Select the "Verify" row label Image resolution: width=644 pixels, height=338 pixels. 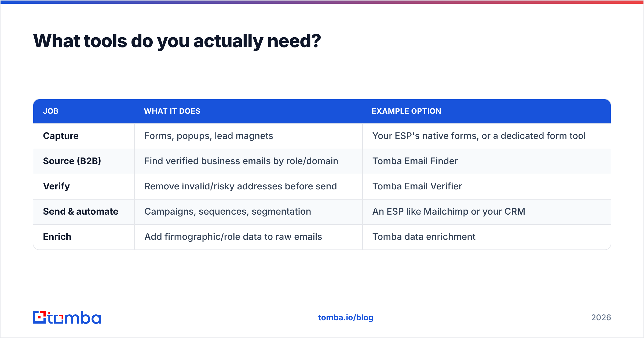(x=56, y=186)
